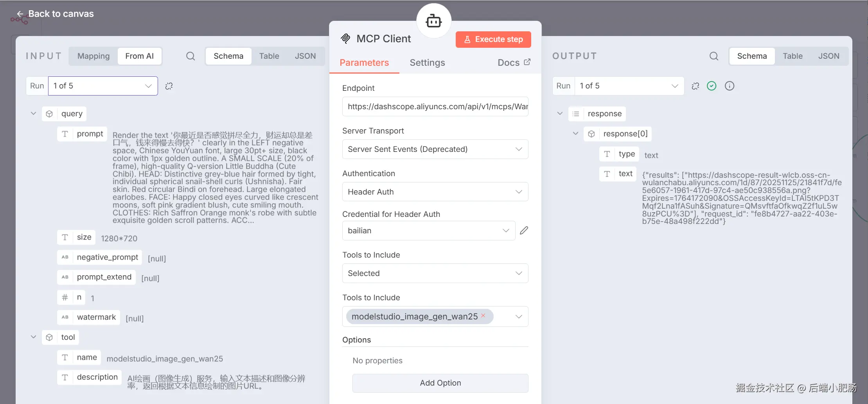The image size is (868, 404).
Task: Click the type icon beside watermark
Action: (65, 317)
